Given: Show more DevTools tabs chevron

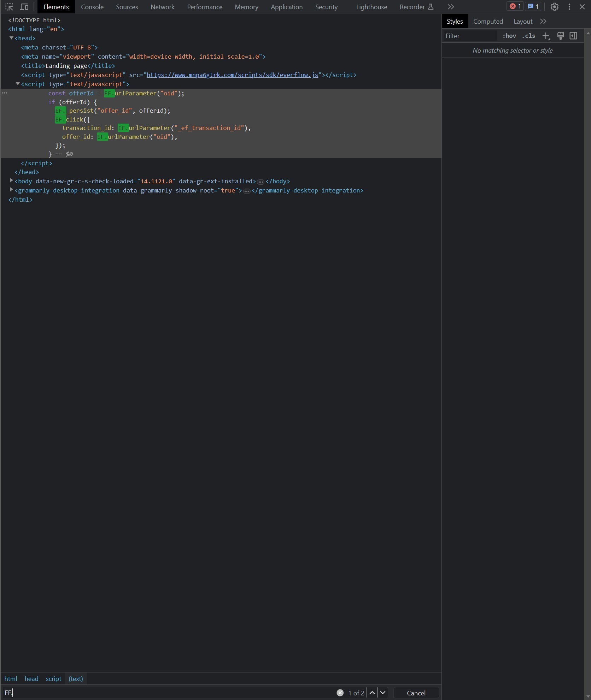Looking at the screenshot, I should 451,7.
